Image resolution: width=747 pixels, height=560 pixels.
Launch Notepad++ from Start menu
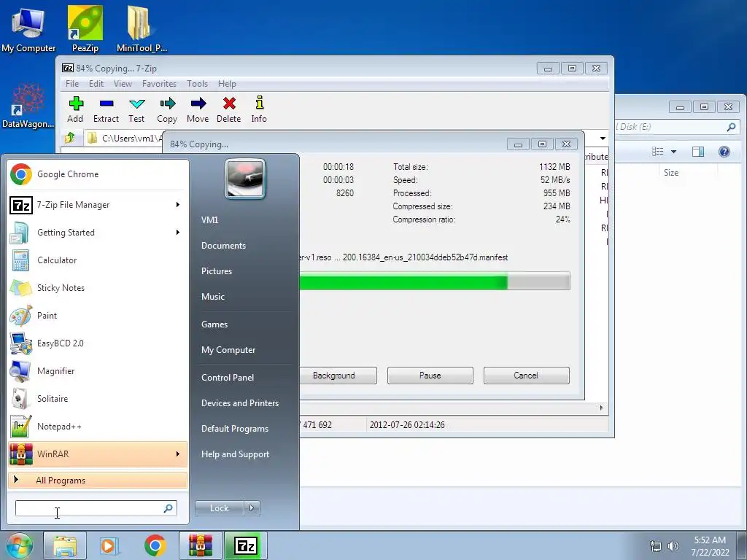pyautogui.click(x=98, y=426)
